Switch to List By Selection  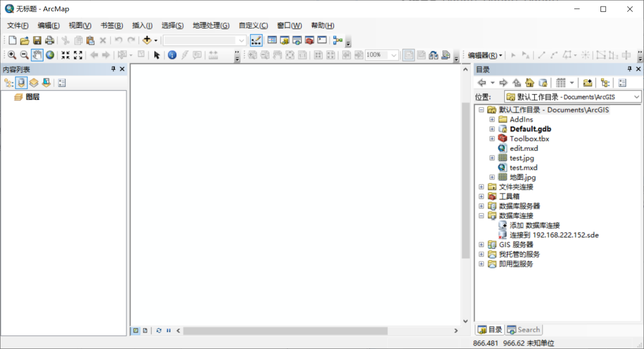click(x=46, y=83)
